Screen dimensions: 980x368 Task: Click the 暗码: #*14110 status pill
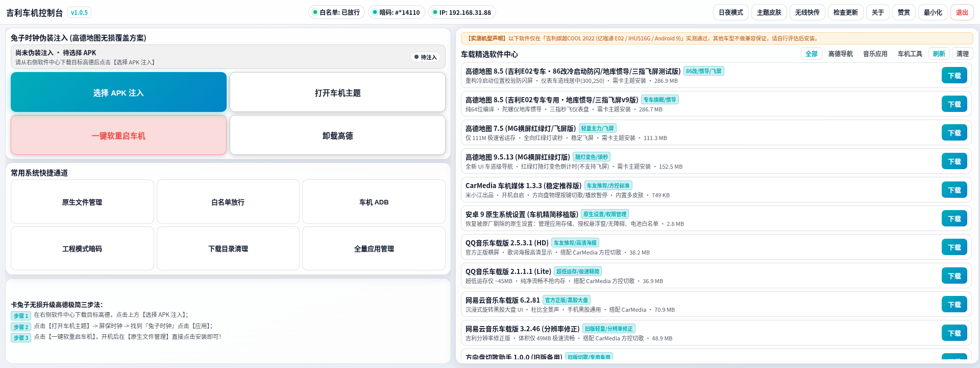(397, 12)
